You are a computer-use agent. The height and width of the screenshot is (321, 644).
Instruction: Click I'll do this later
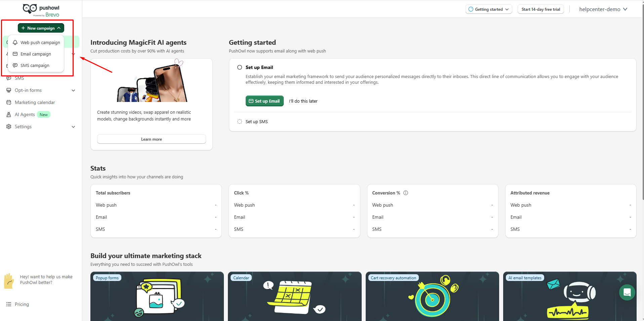click(303, 101)
